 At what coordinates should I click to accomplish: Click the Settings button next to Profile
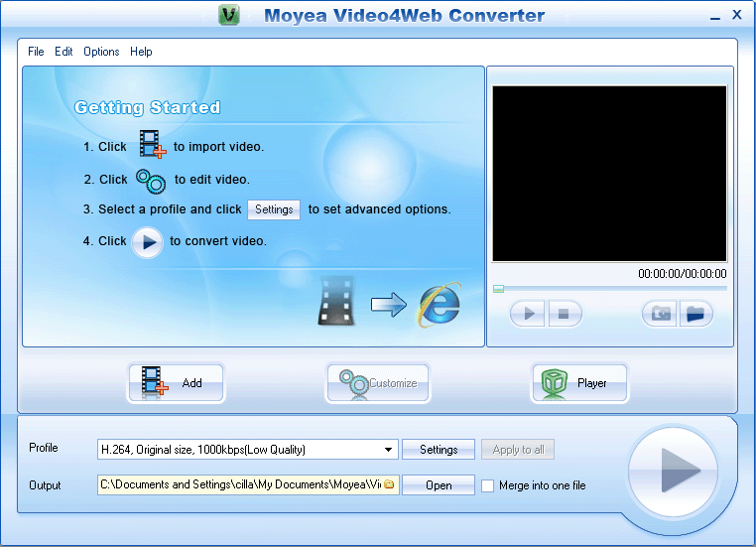click(x=439, y=450)
